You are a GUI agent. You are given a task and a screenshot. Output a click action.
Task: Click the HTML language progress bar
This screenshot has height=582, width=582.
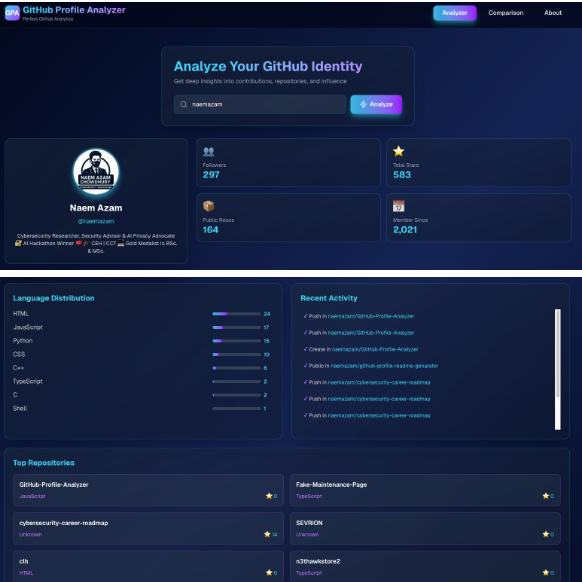[236, 314]
